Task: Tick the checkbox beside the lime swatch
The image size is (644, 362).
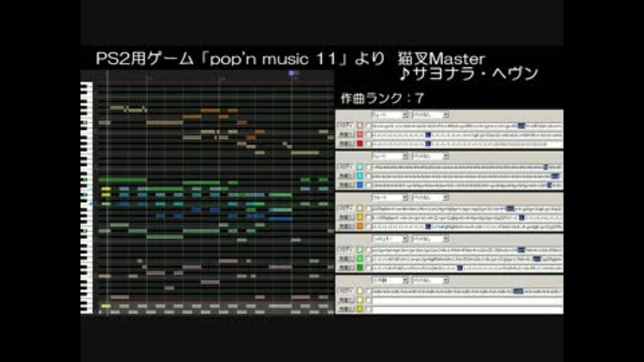Action: 368,309
